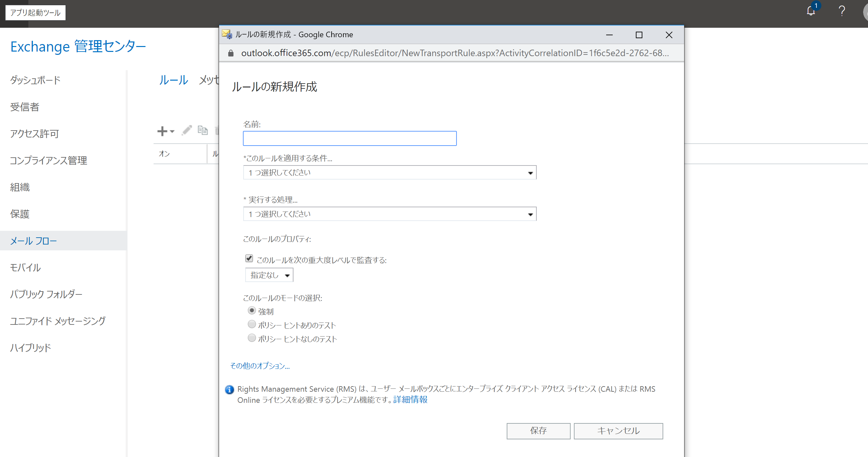Click the mail icon in the popup title bar
The height and width of the screenshot is (457, 868).
(227, 34)
